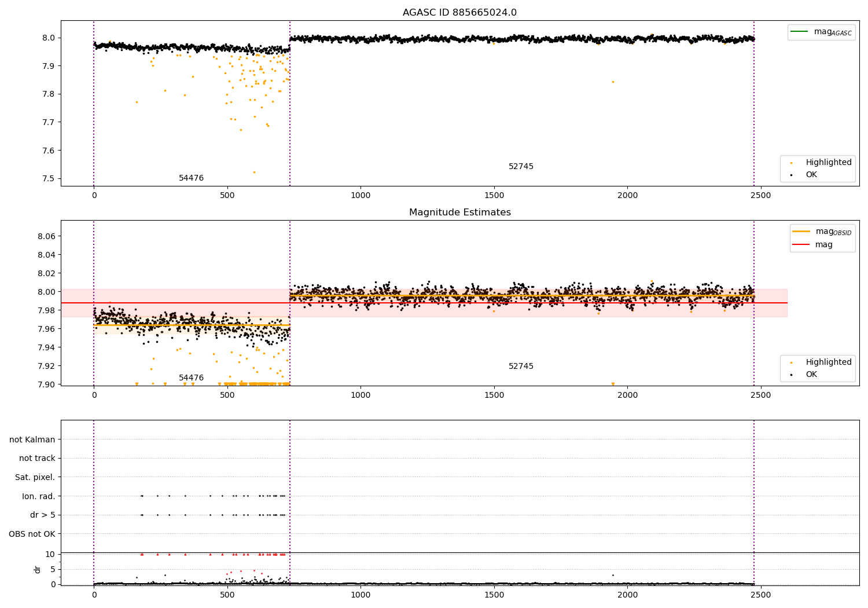
Task: Click the '8.04' y-axis tick label
Action: point(46,255)
